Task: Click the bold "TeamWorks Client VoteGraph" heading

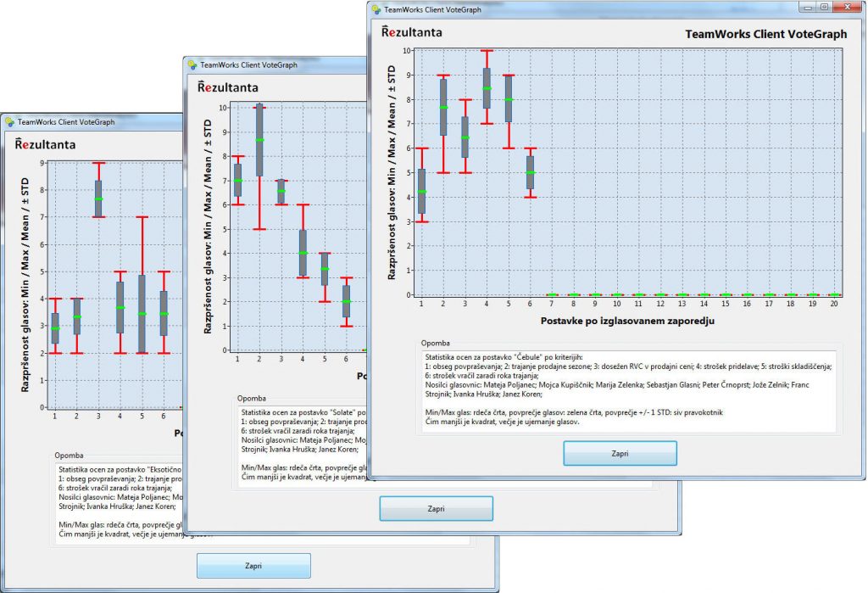Action: [x=766, y=34]
